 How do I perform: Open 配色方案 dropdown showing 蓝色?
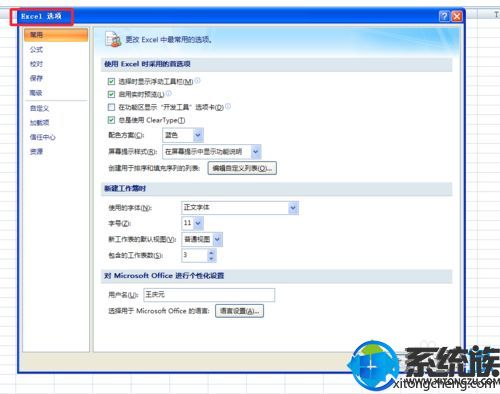[x=198, y=135]
